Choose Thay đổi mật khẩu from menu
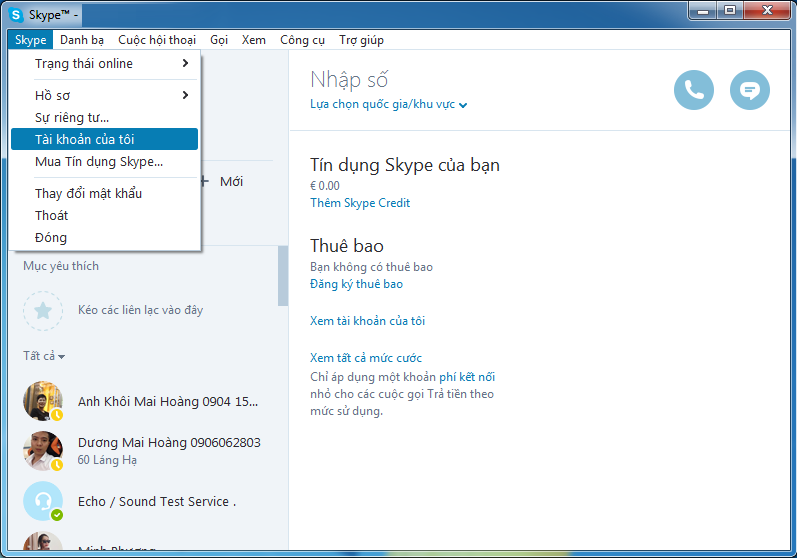This screenshot has width=797, height=558. (x=88, y=193)
